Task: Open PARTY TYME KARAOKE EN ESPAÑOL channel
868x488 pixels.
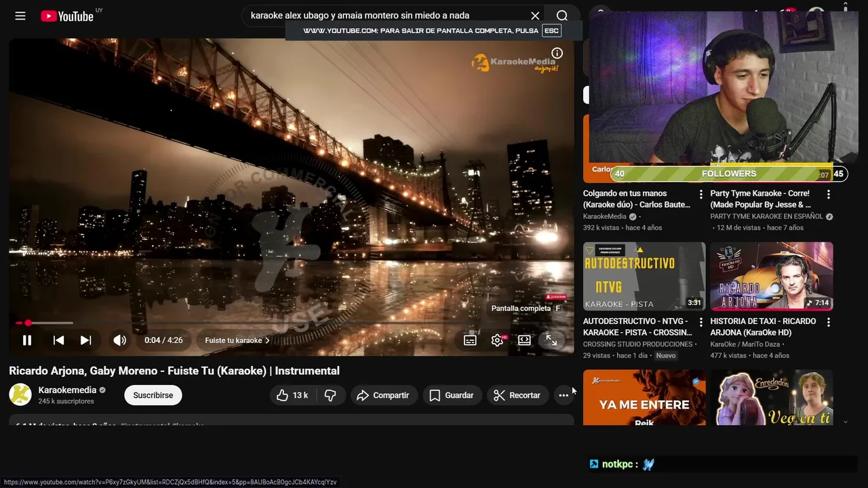Action: click(766, 216)
